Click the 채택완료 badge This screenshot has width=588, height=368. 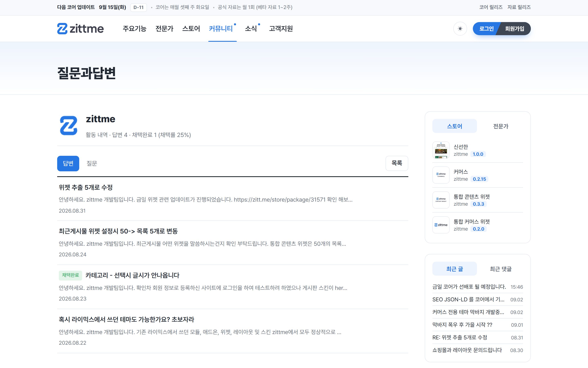click(70, 275)
